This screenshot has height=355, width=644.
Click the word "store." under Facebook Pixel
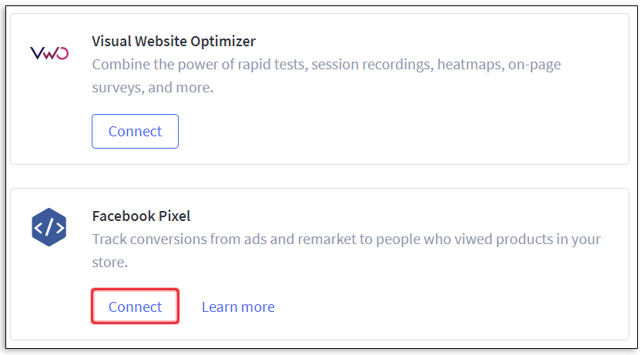coord(110,263)
